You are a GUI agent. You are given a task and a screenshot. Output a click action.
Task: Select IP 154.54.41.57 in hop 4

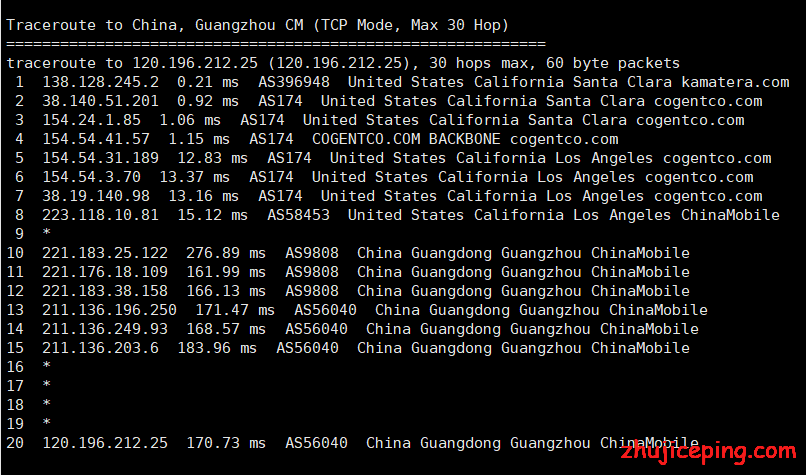[96, 139]
